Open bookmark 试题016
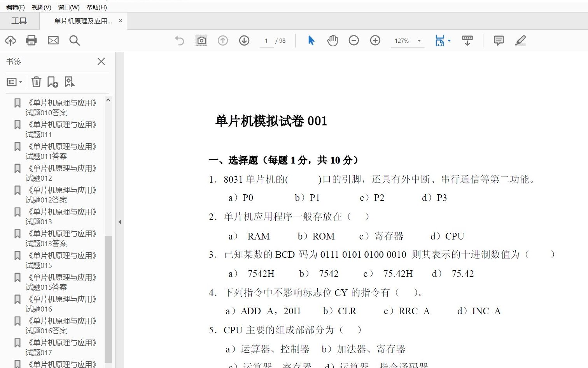 click(60, 304)
